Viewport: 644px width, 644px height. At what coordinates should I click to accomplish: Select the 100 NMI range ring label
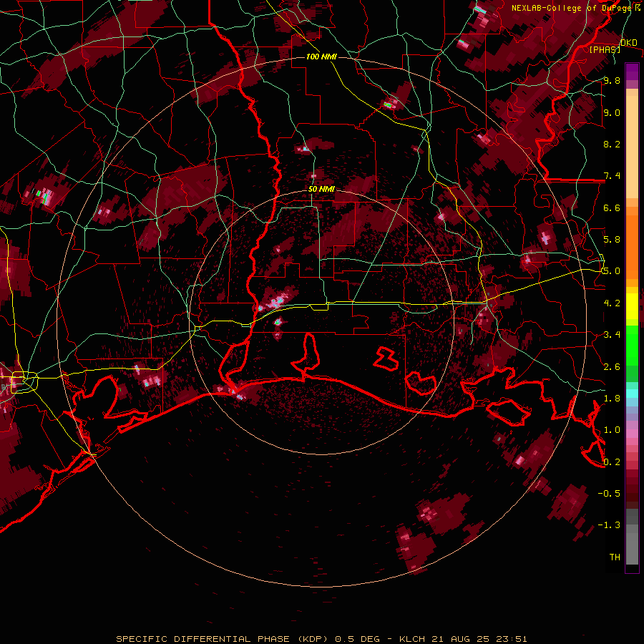(x=321, y=57)
